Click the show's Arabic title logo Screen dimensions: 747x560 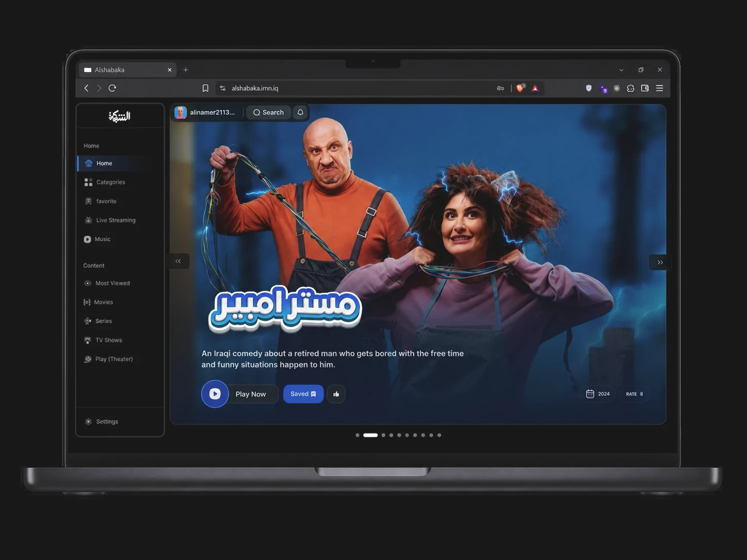coord(285,309)
